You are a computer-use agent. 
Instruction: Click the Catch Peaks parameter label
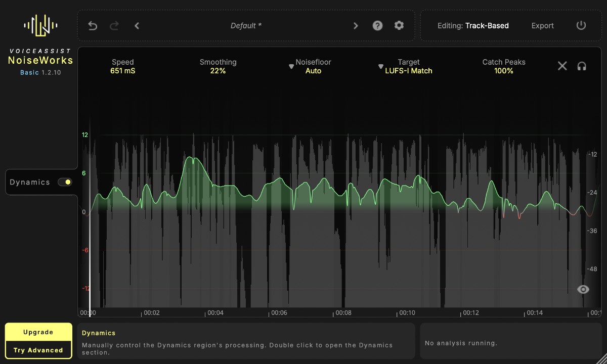tap(504, 62)
